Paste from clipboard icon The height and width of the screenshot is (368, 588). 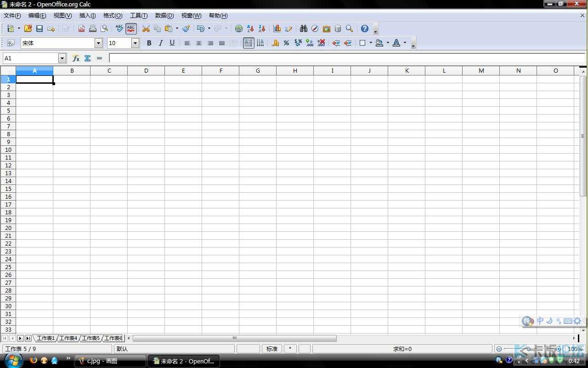pos(169,29)
